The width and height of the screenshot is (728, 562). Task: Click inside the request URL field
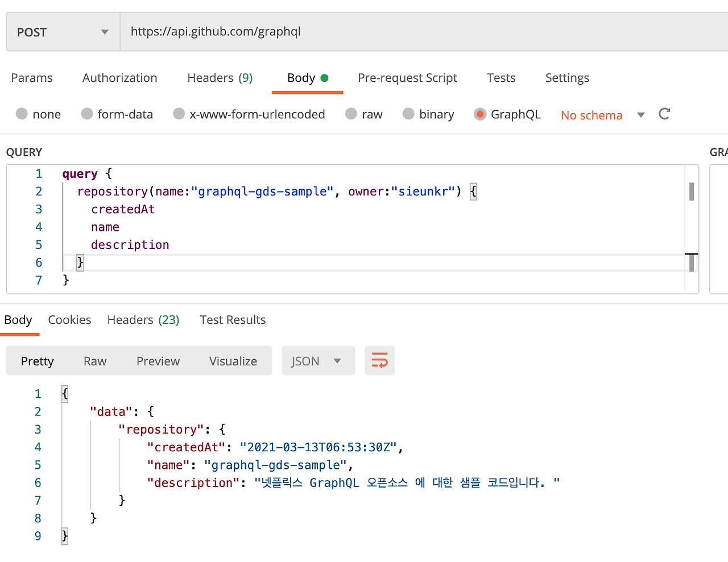point(284,31)
